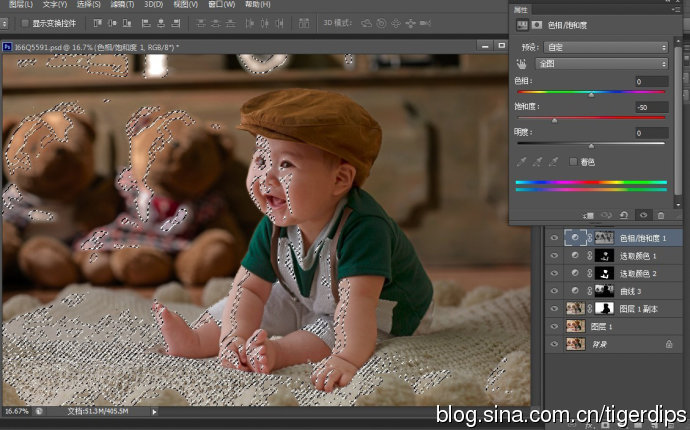The image size is (690, 430).
Task: Click the distribute left edges icon
Action: [250, 23]
